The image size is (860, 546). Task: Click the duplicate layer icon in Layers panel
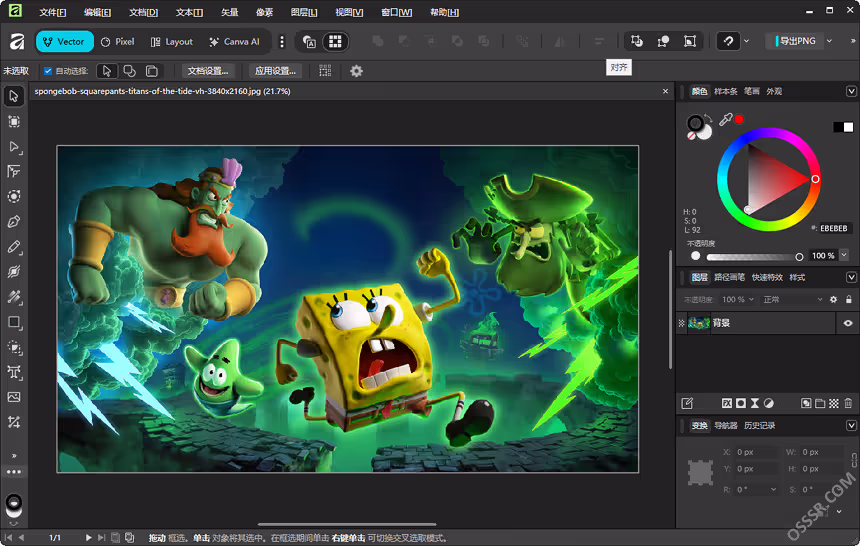[x=806, y=403]
